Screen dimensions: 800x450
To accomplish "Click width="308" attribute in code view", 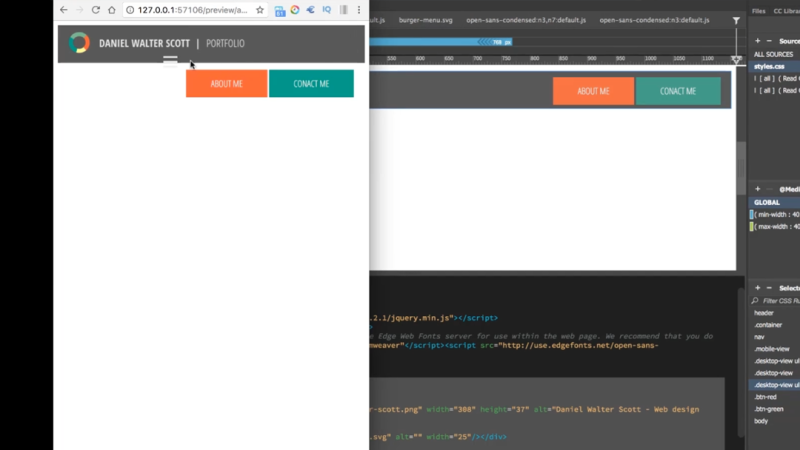I will click(x=451, y=409).
